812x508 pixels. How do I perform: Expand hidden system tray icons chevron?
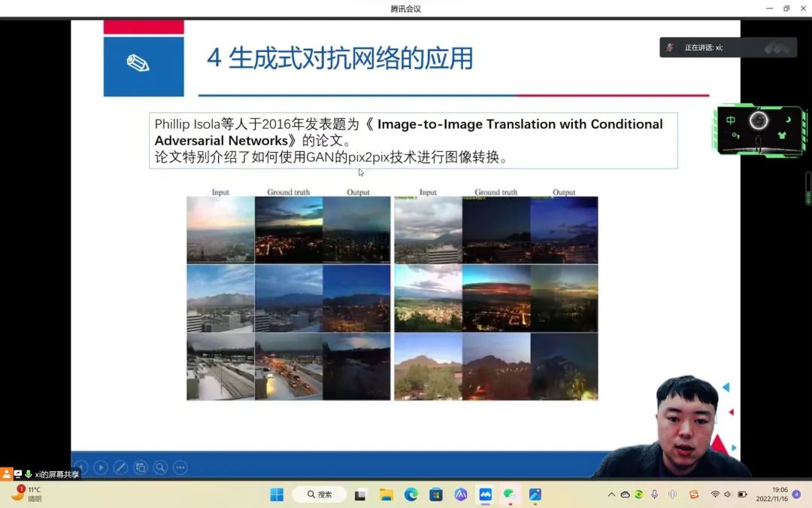tap(611, 494)
